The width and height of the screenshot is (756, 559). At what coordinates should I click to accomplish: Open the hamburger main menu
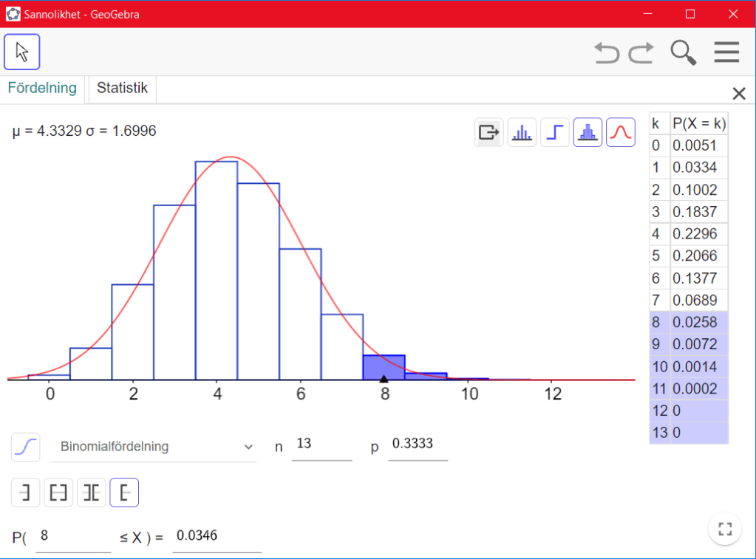[726, 52]
